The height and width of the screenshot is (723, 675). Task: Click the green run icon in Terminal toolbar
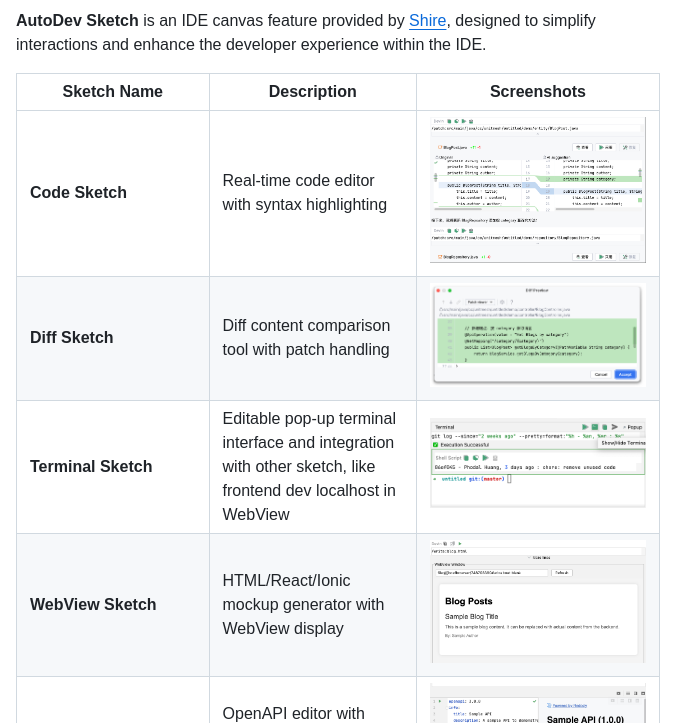tap(585, 427)
